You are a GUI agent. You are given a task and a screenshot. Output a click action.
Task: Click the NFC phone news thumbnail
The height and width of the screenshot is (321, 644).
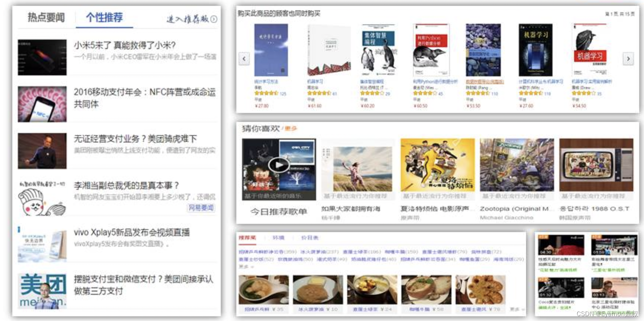pos(42,104)
